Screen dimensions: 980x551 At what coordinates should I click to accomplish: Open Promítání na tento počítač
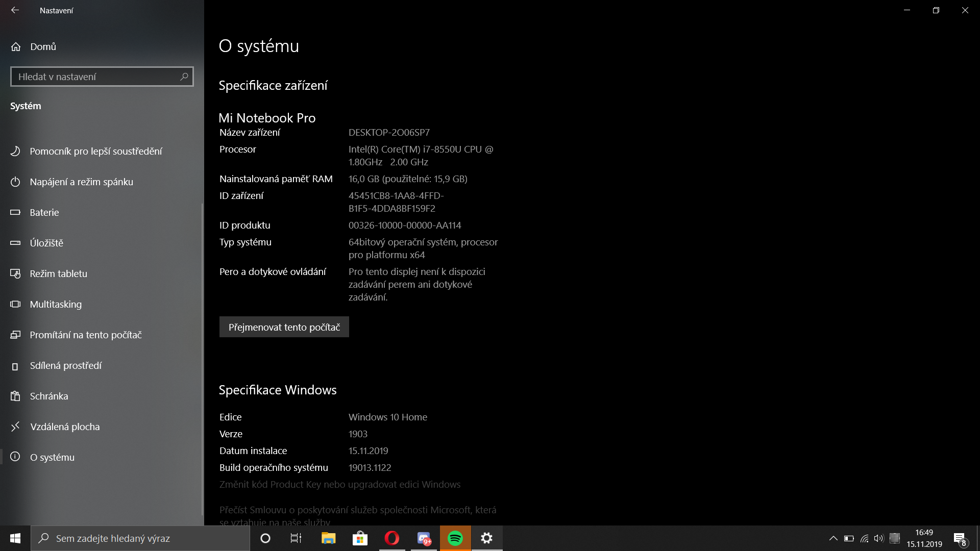point(86,335)
